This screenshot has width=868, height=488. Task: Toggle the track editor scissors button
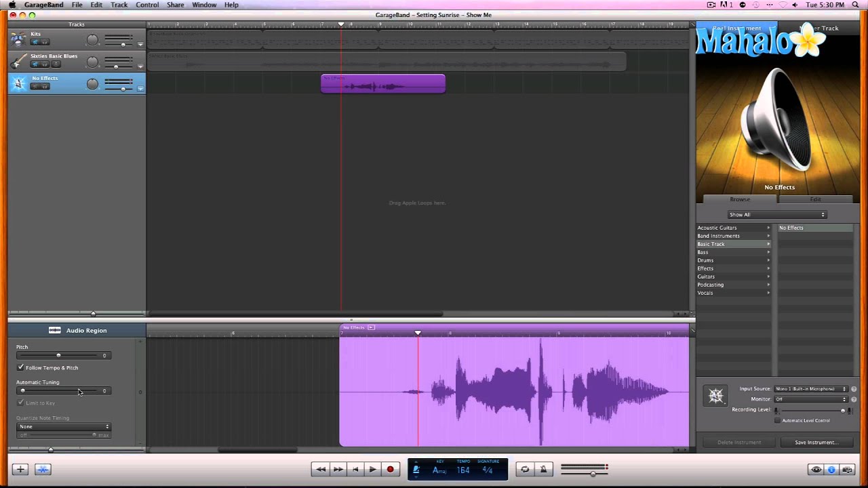(x=43, y=469)
